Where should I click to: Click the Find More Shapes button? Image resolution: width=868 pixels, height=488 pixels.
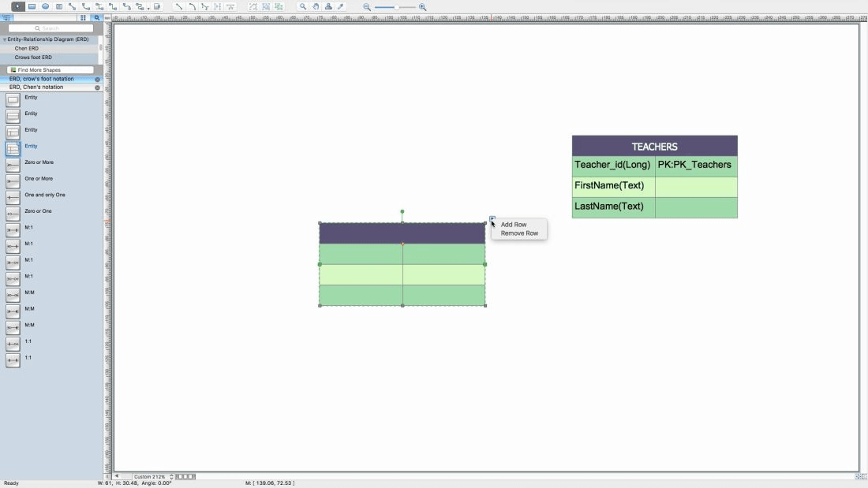click(x=51, y=69)
